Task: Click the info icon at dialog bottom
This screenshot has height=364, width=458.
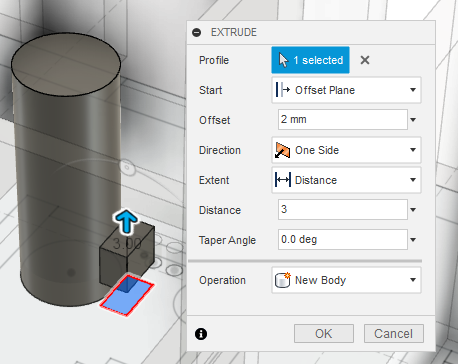Action: pyautogui.click(x=201, y=334)
